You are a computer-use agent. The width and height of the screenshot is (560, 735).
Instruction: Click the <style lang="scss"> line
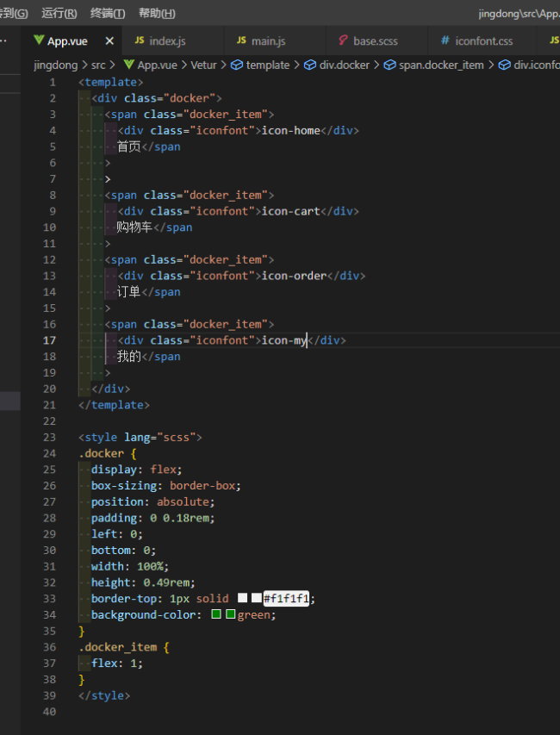pos(140,437)
